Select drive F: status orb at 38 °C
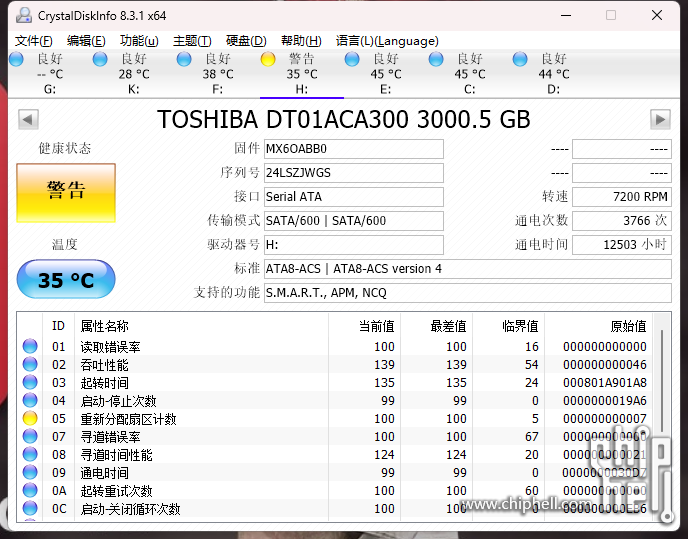This screenshot has width=688, height=539. [184, 59]
